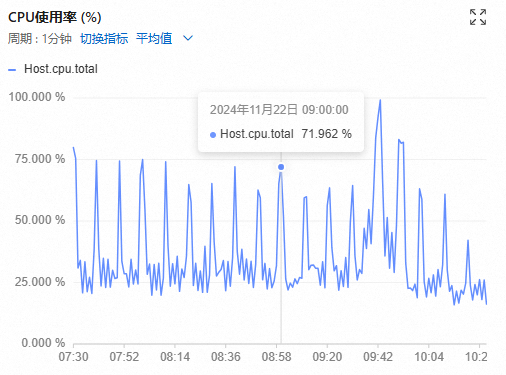Open the 平均值 dropdown

click(154, 39)
